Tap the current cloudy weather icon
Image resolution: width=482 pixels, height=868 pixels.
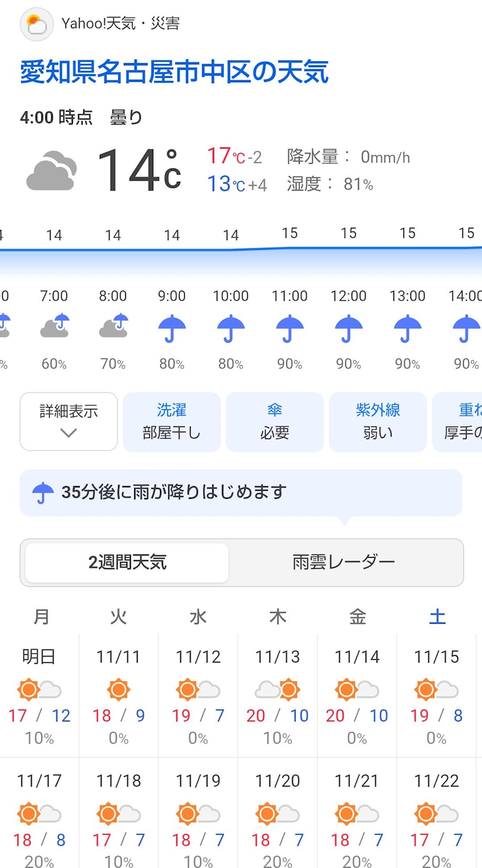click(52, 170)
